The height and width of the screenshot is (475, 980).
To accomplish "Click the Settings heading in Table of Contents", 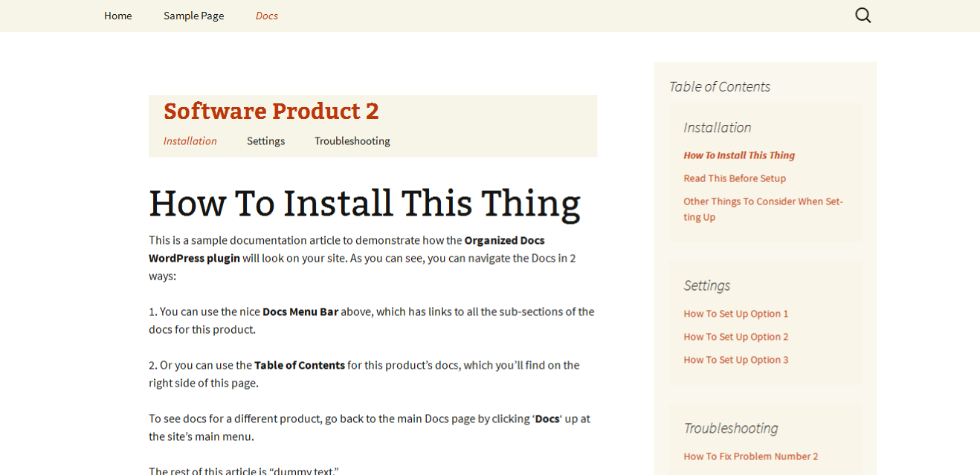I will pos(707,285).
